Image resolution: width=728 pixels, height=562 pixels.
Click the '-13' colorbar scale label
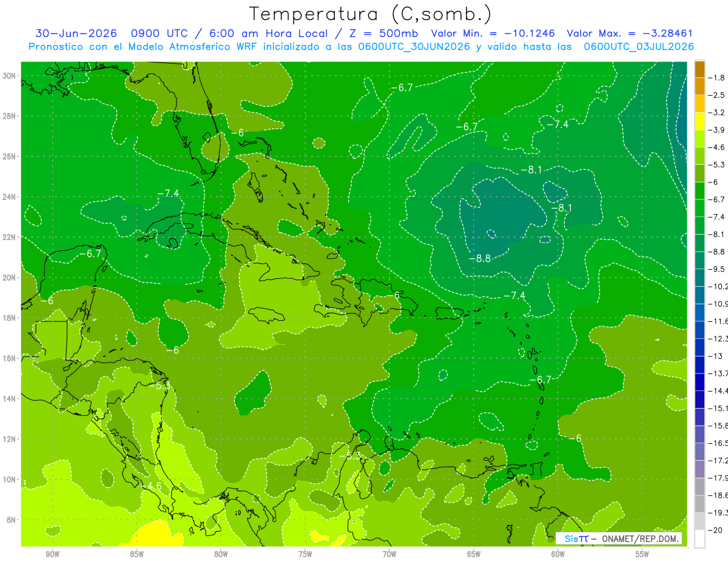tap(715, 356)
